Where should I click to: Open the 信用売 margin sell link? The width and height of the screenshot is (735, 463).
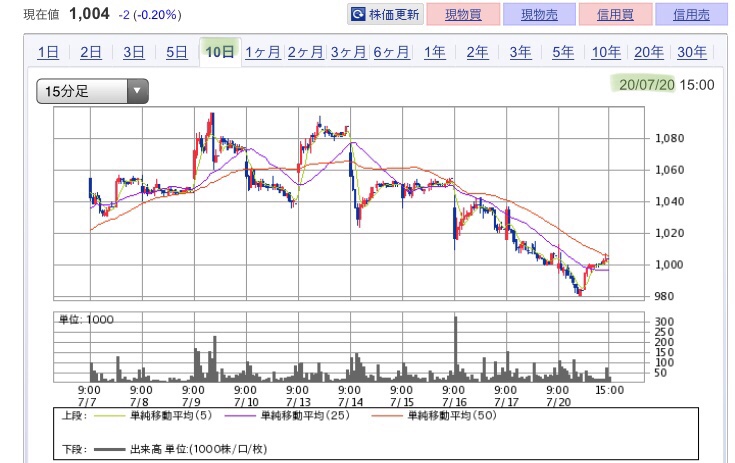691,15
